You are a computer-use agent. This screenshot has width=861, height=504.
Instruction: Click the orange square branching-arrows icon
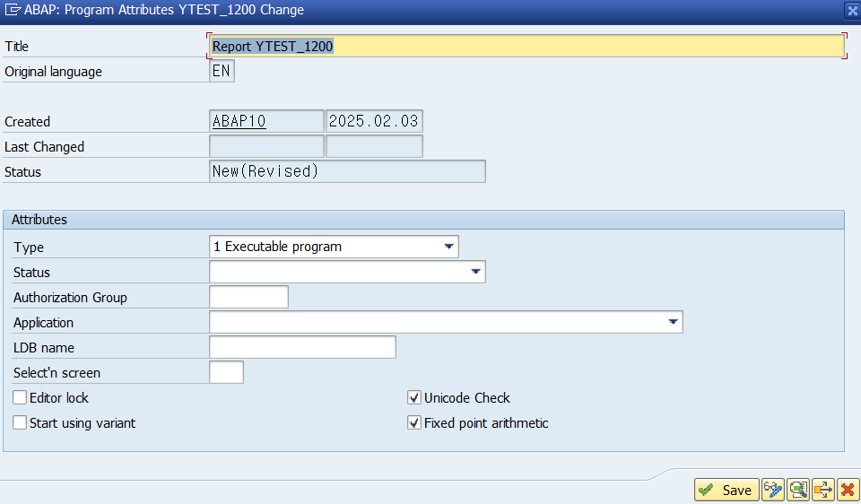pyautogui.click(x=823, y=489)
